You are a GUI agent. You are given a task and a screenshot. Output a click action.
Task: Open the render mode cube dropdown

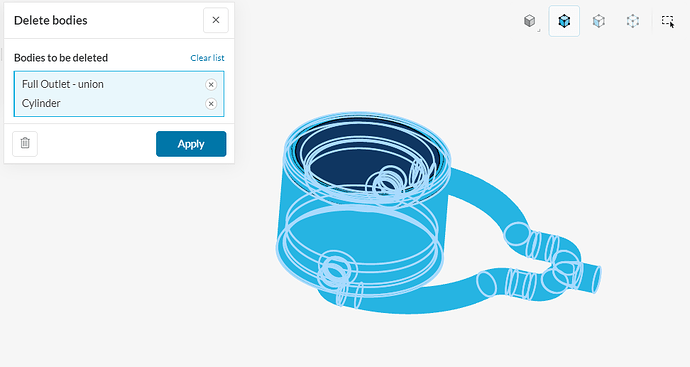tap(530, 21)
